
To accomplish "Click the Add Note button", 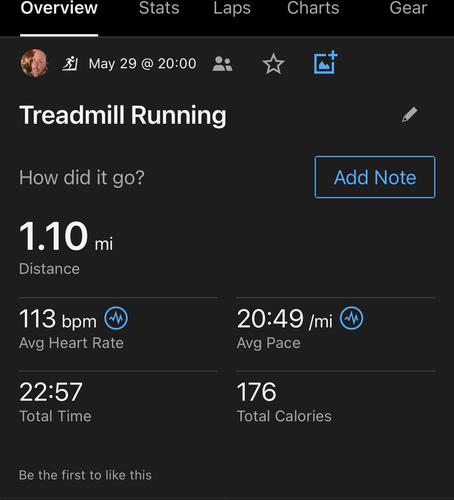I will tap(375, 177).
